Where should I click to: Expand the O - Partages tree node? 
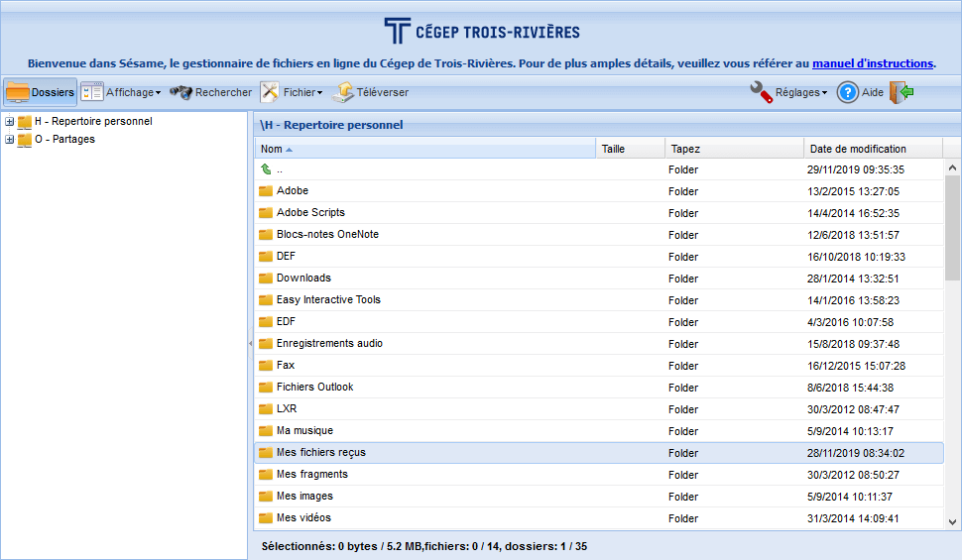[x=10, y=140]
